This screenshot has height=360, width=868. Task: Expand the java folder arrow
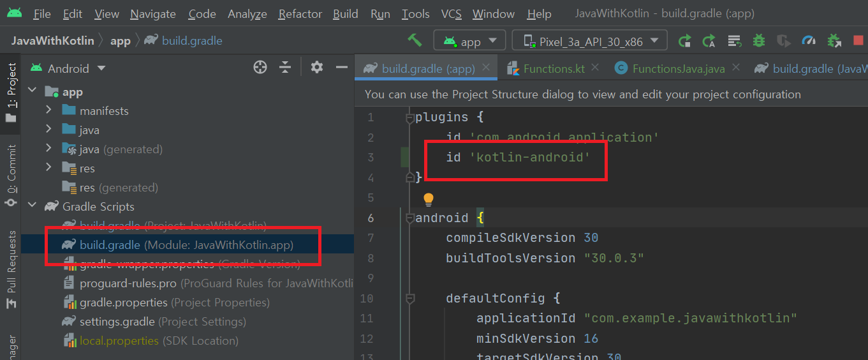pos(48,130)
